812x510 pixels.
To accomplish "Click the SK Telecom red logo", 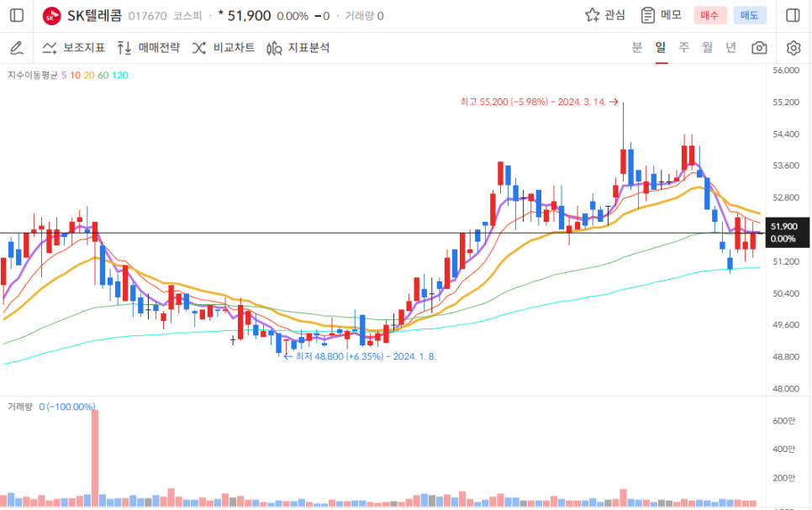I will click(x=51, y=16).
